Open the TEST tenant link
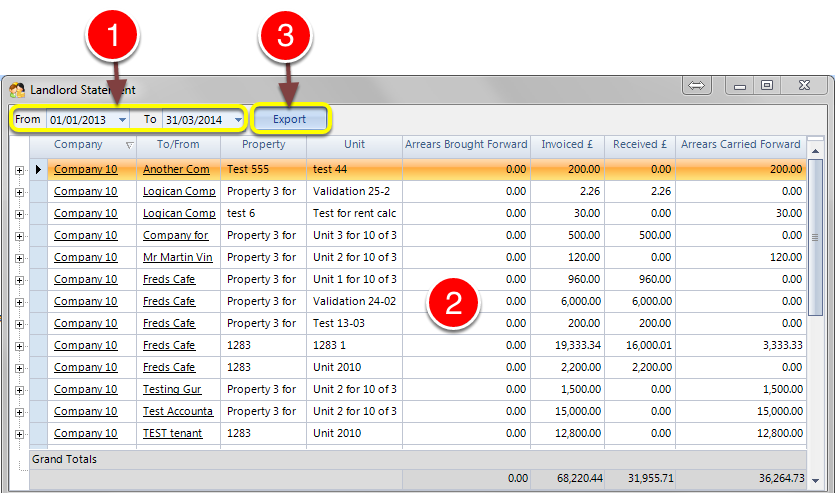Image resolution: width=835 pixels, height=493 pixels. coord(173,433)
